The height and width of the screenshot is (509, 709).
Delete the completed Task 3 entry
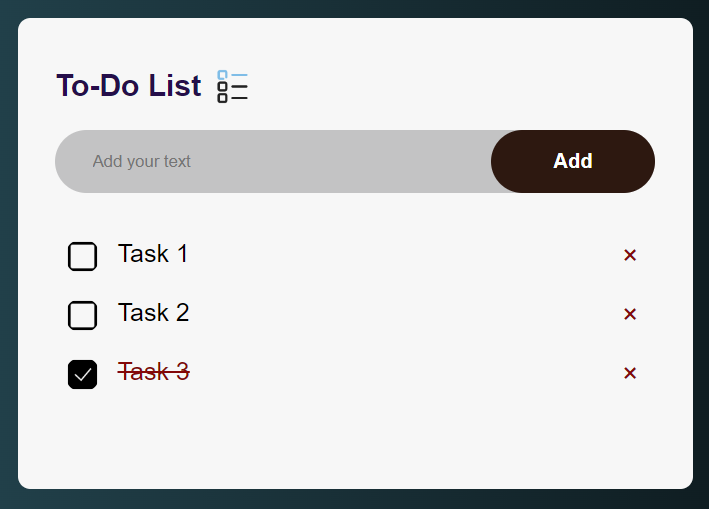(630, 373)
